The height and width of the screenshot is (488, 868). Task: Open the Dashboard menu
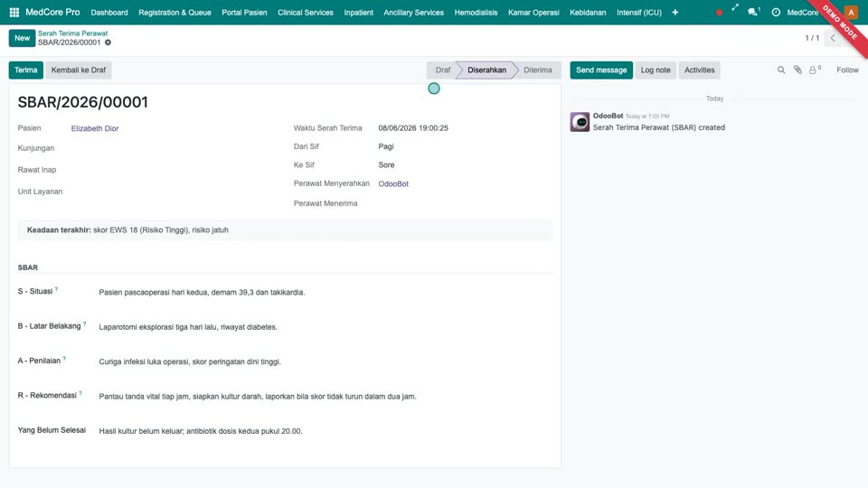pos(109,12)
